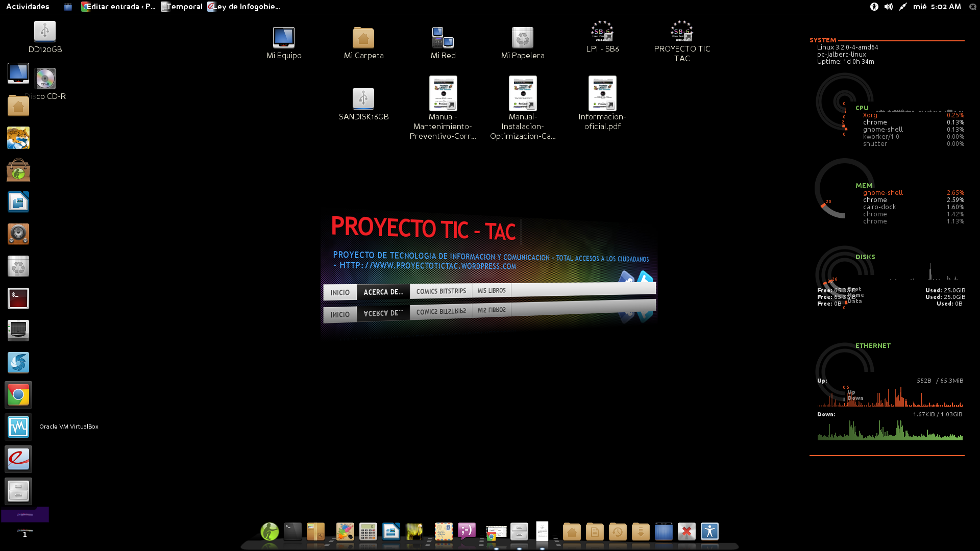Select workspace 1 in the switcher
This screenshot has width=980, height=551.
[x=24, y=534]
